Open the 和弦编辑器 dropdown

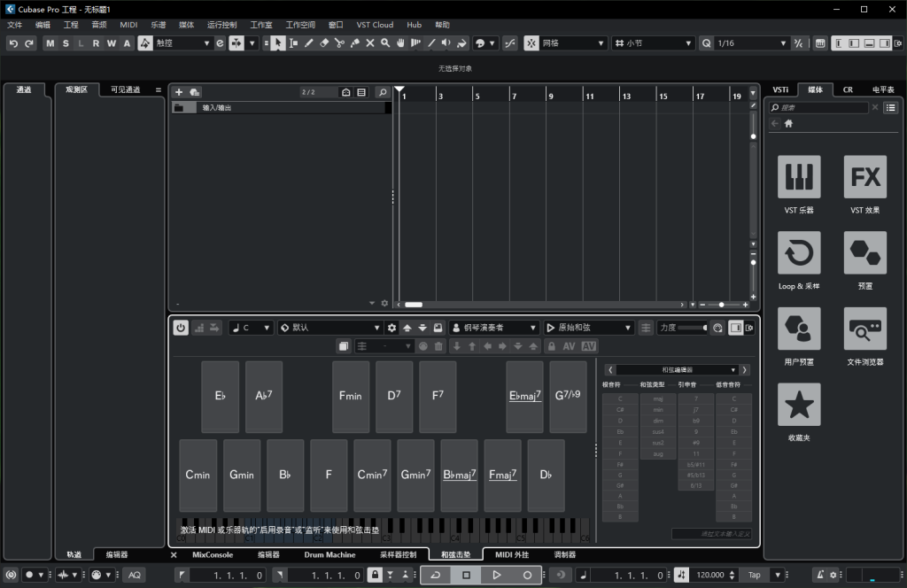[x=677, y=369]
